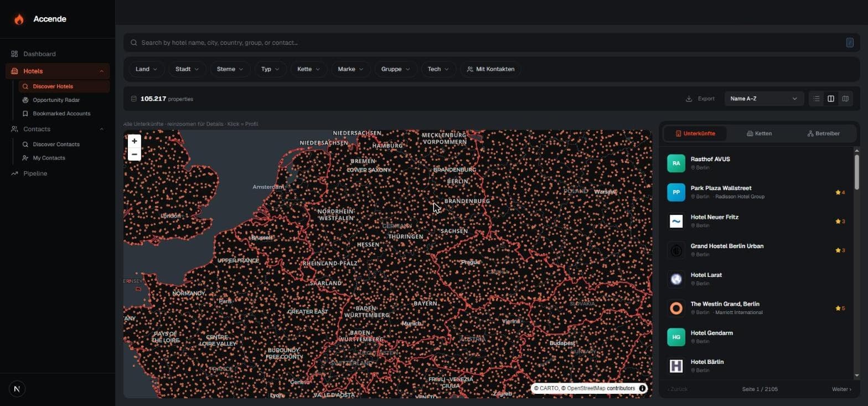Click the Pipeline trend icon in the sidebar
The height and width of the screenshot is (406, 868).
pos(14,173)
